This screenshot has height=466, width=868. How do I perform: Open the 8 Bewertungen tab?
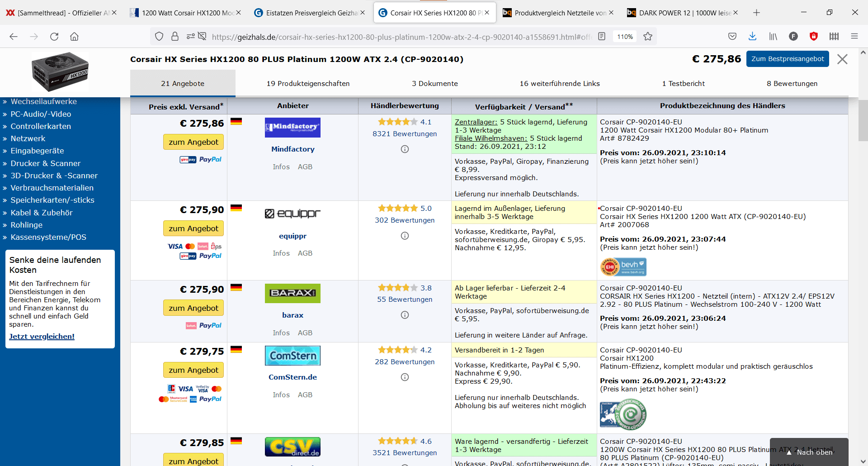tap(792, 84)
